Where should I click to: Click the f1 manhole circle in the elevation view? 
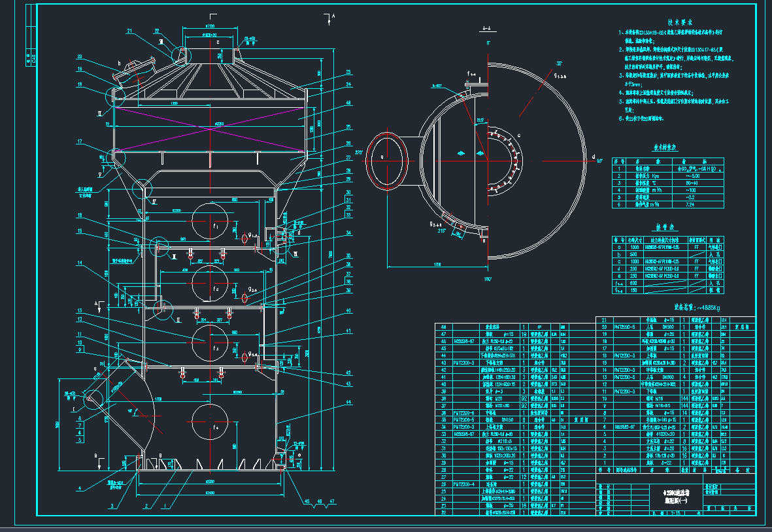(x=212, y=222)
